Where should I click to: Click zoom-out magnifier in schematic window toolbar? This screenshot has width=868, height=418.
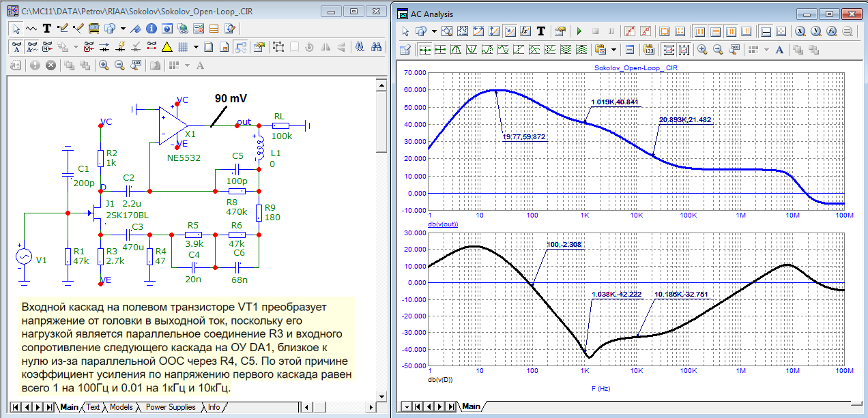[x=119, y=65]
